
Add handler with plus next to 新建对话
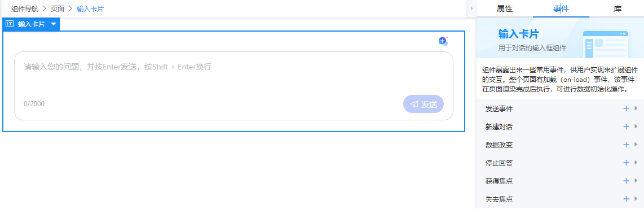point(626,127)
